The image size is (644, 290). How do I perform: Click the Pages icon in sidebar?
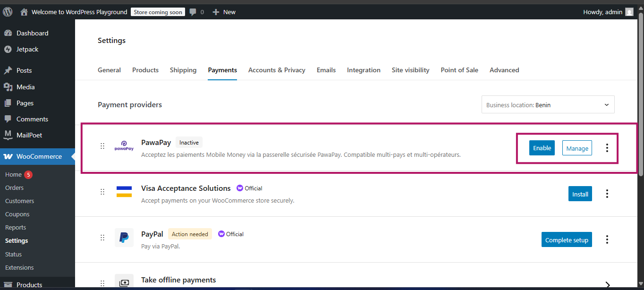tap(8, 103)
